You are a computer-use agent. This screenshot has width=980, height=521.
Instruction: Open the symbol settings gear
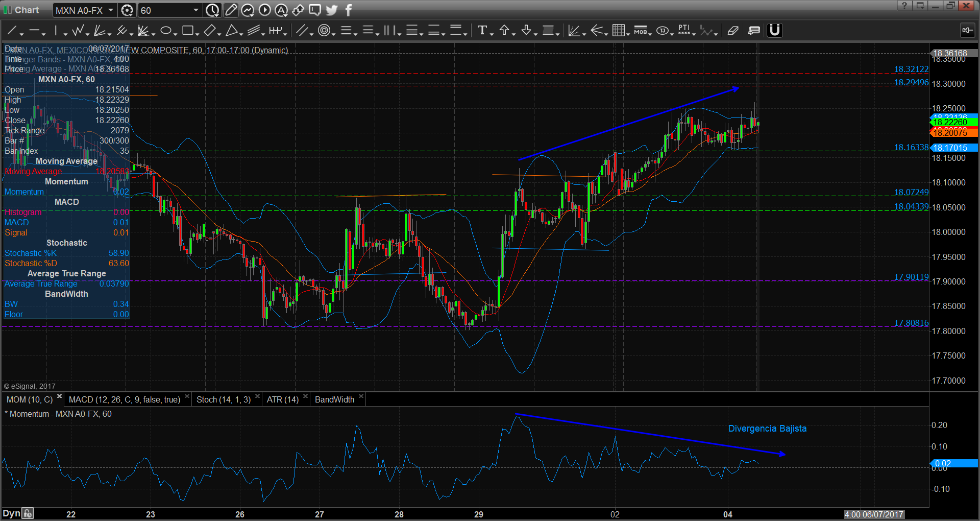(127, 10)
